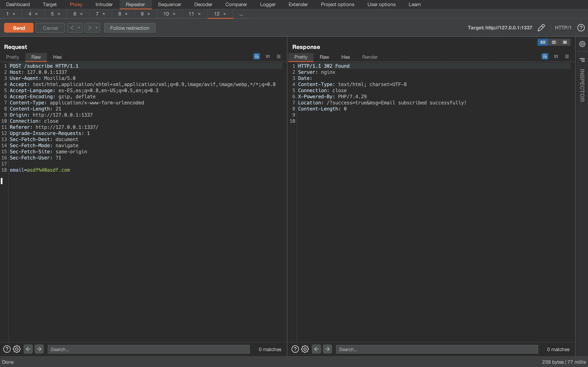Image resolution: width=588 pixels, height=367 pixels.
Task: Select the tab labeled 12 in Repeater
Action: click(216, 13)
